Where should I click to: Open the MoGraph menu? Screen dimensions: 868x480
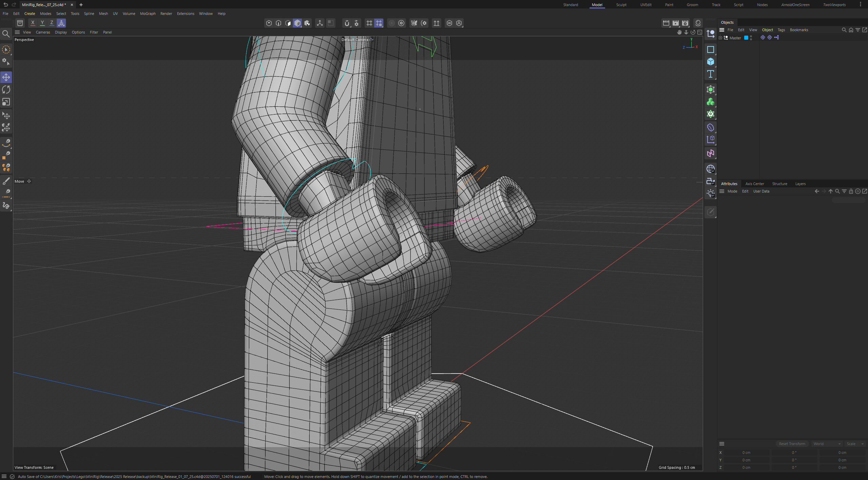pos(148,14)
